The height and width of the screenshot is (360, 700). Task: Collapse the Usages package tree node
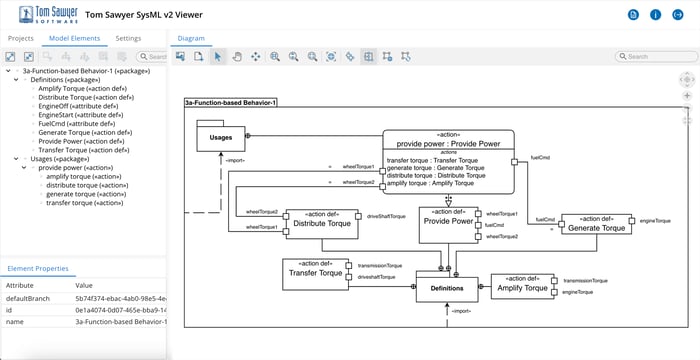pos(16,159)
